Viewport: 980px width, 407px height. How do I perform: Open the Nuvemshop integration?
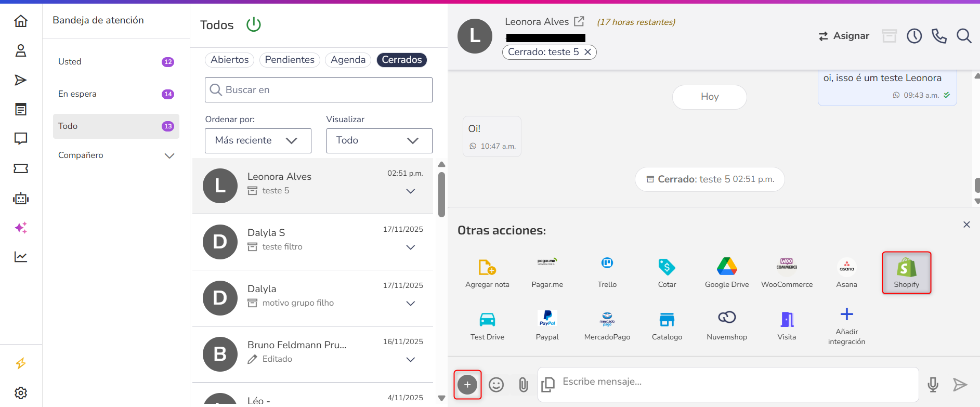[x=727, y=326]
